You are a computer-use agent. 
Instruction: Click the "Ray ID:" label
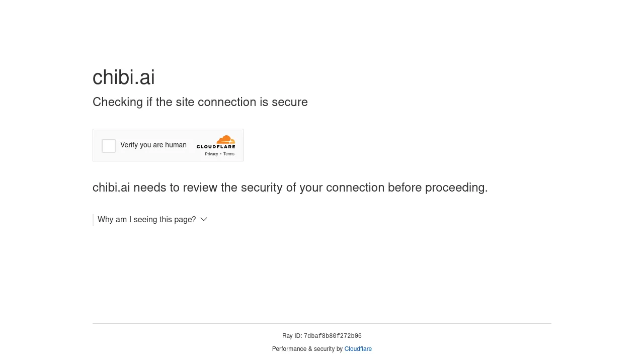(292, 336)
